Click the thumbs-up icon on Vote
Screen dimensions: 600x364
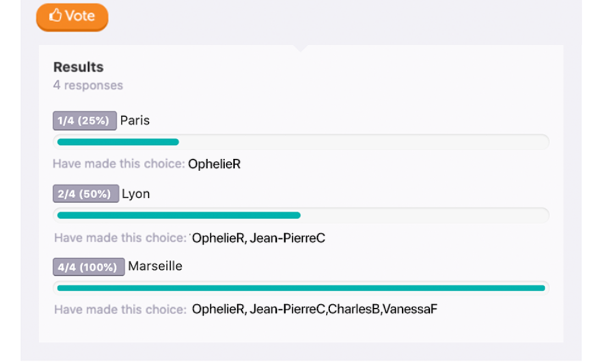point(55,16)
